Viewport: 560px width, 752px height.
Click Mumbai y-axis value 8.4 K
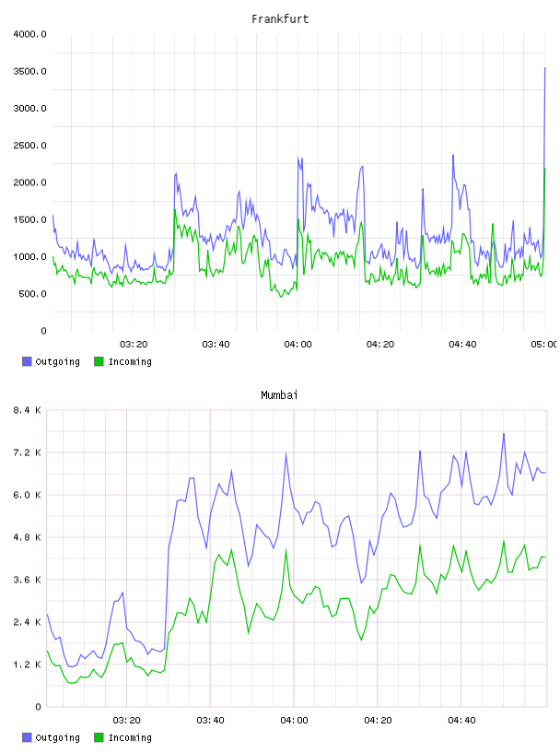coord(28,410)
